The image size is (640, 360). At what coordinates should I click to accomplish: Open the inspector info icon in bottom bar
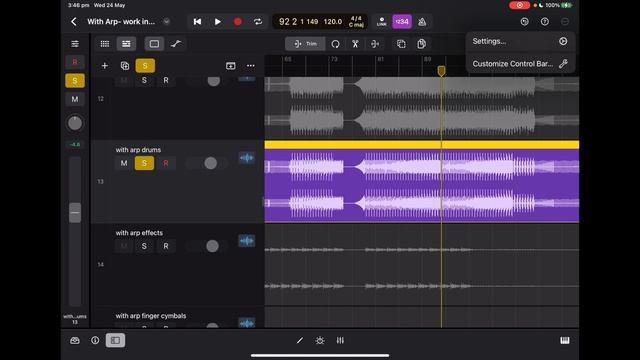95,340
